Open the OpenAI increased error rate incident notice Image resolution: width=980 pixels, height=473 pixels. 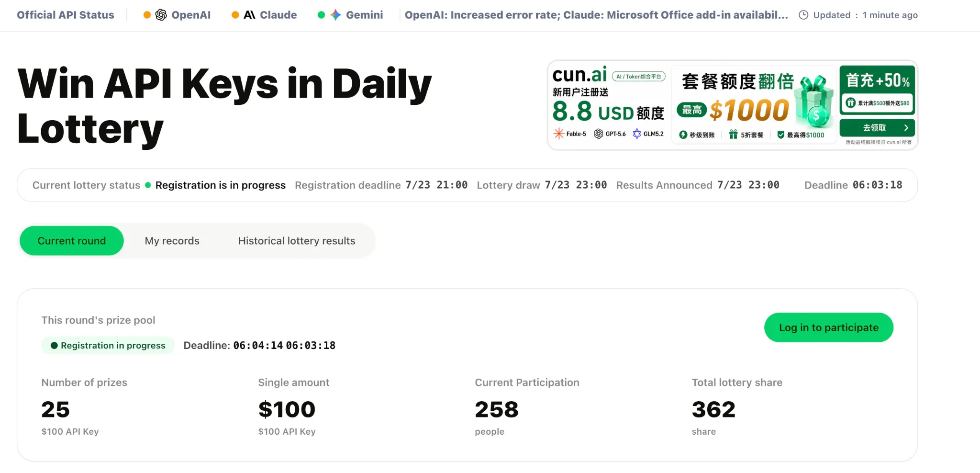[596, 15]
